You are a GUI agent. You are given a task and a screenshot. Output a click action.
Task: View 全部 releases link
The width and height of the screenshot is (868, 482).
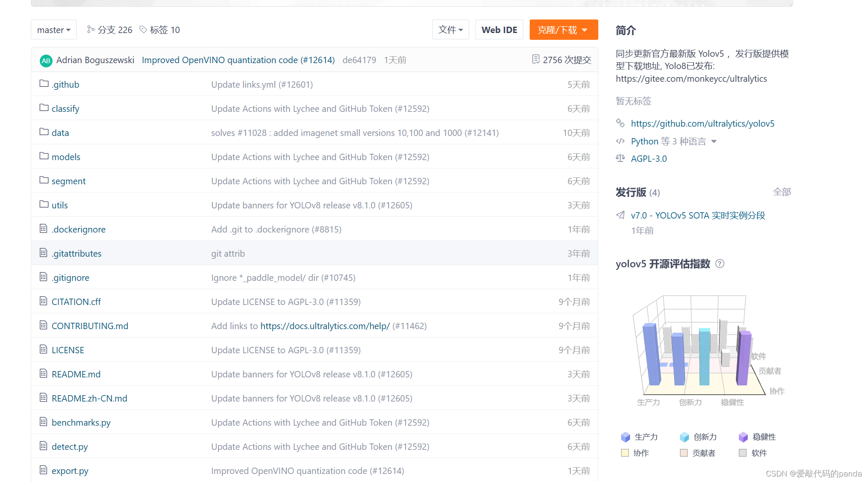point(782,192)
